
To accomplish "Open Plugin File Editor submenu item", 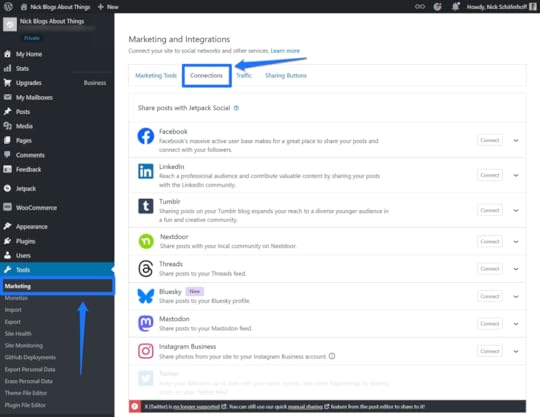I will [25, 405].
